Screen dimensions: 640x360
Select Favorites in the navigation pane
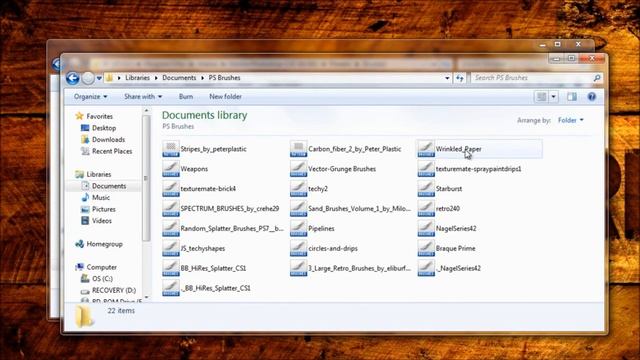click(x=99, y=116)
